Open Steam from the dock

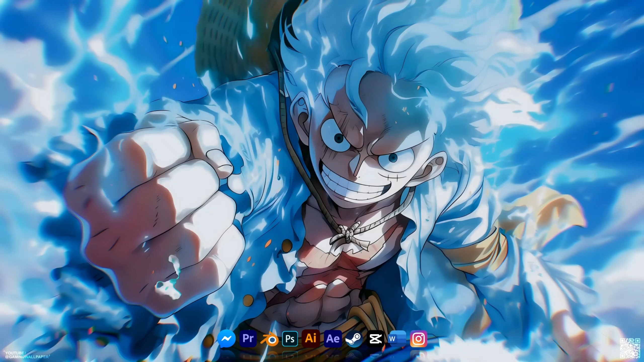[354, 339]
